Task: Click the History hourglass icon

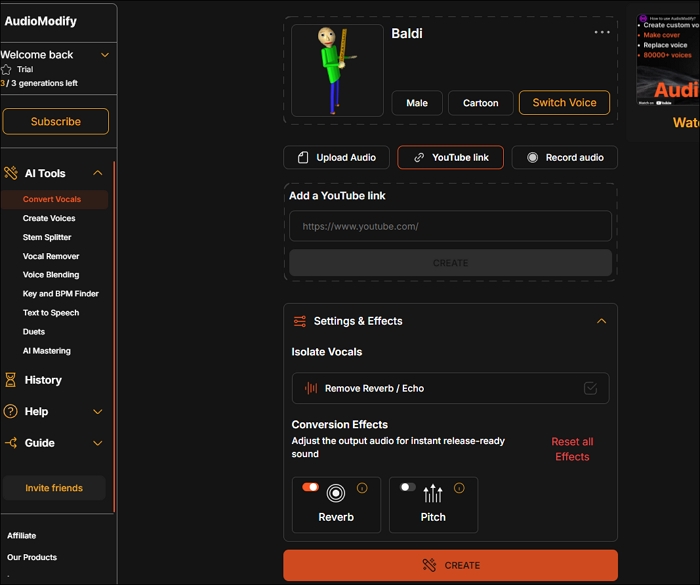Action: click(11, 380)
